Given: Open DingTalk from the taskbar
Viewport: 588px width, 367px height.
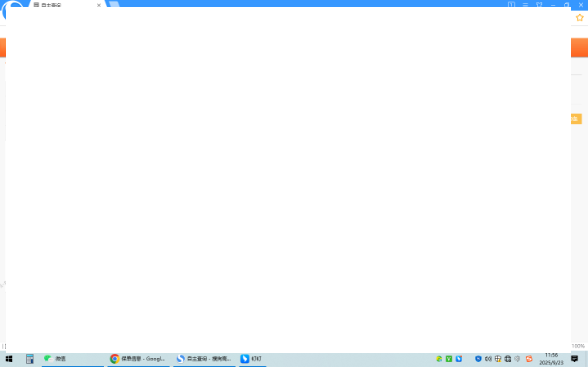Looking at the screenshot, I should click(x=252, y=359).
